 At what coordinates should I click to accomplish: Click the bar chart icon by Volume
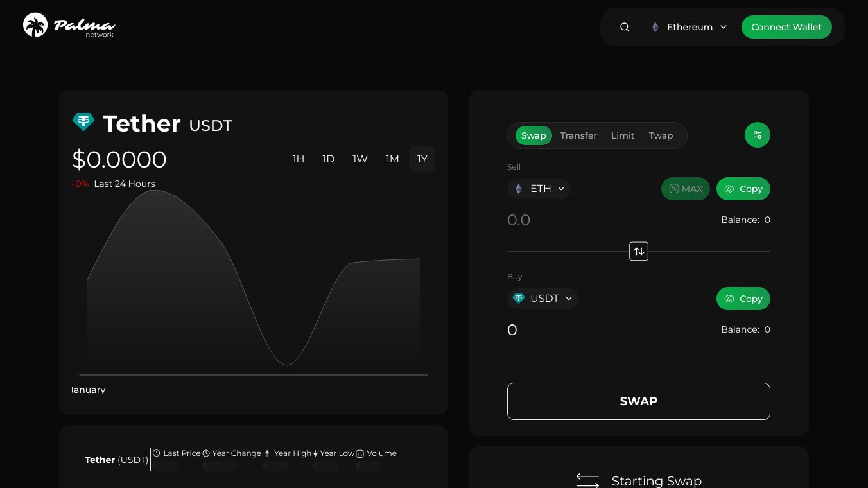click(x=360, y=453)
